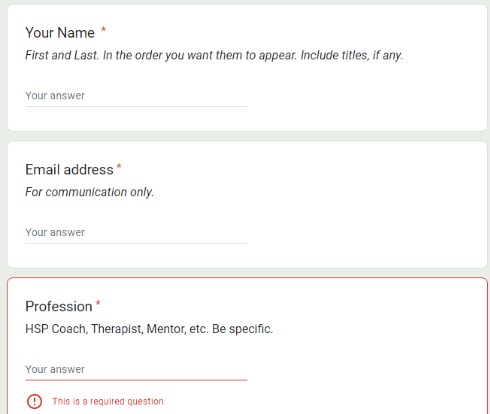This screenshot has height=414, width=490.
Task: Focus the Profession answer field
Action: [x=136, y=369]
